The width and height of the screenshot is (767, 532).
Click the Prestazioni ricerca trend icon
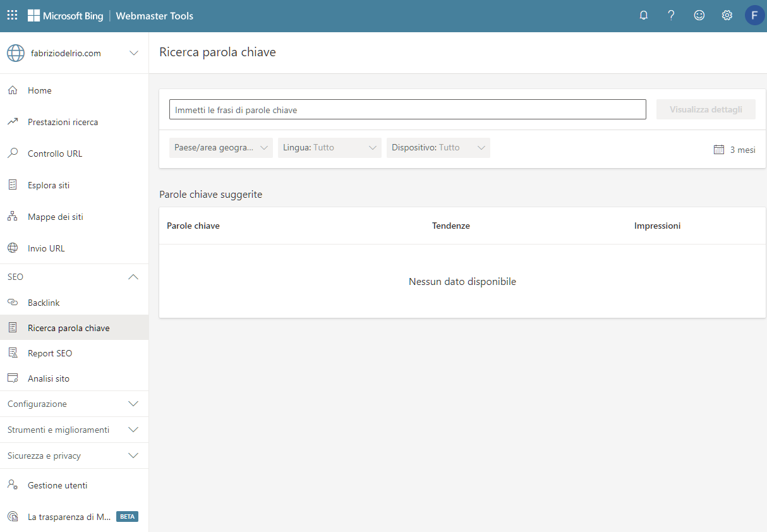(x=12, y=122)
